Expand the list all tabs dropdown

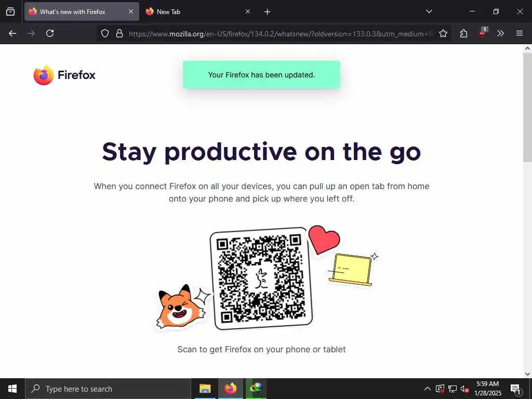[429, 11]
